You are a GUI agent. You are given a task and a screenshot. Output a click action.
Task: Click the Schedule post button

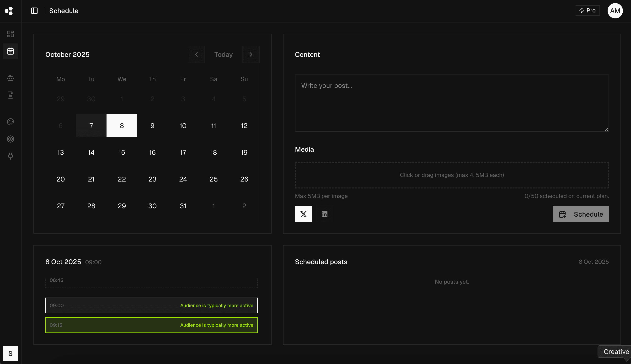point(581,214)
